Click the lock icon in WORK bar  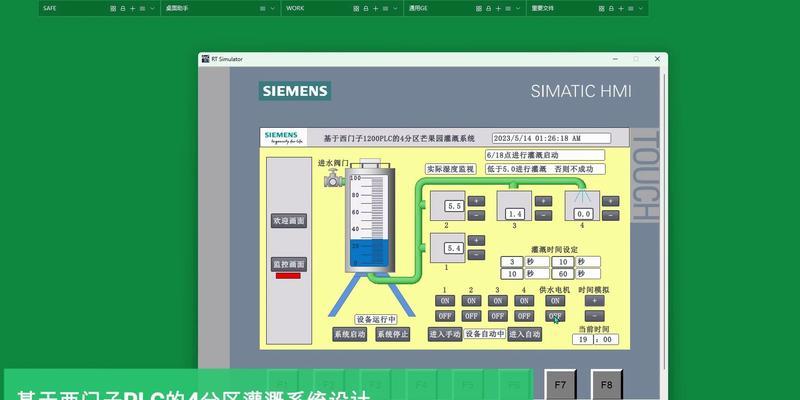coord(366,9)
